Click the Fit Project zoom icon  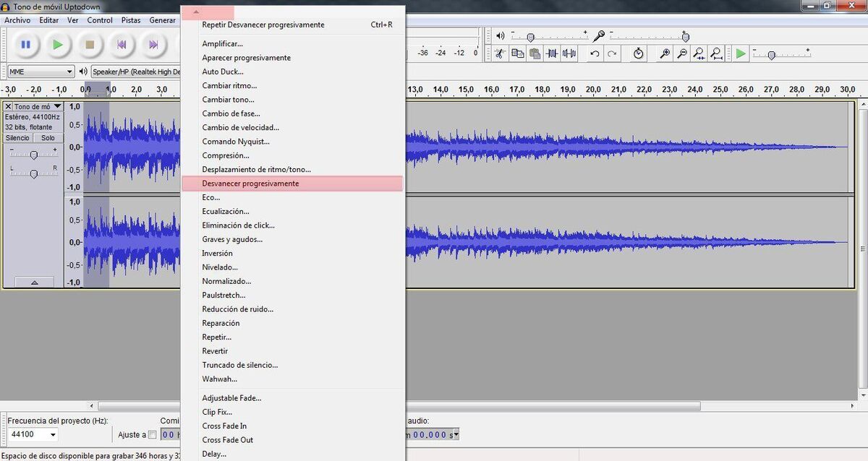point(717,53)
